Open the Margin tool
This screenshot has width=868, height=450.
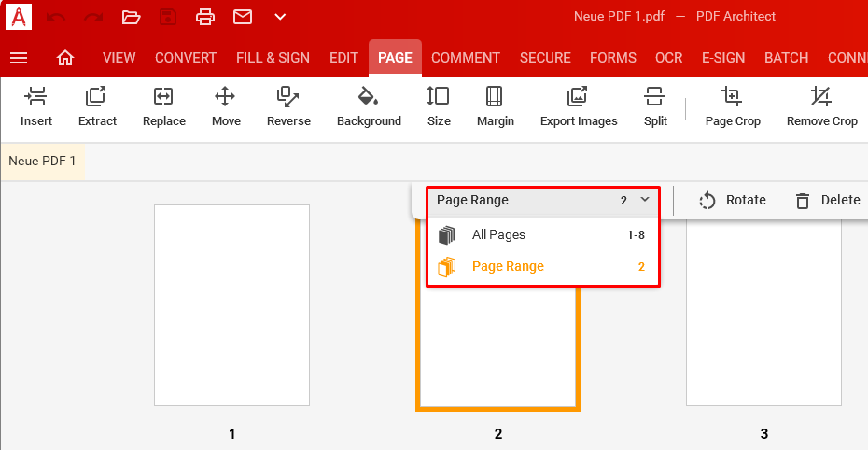(x=496, y=106)
